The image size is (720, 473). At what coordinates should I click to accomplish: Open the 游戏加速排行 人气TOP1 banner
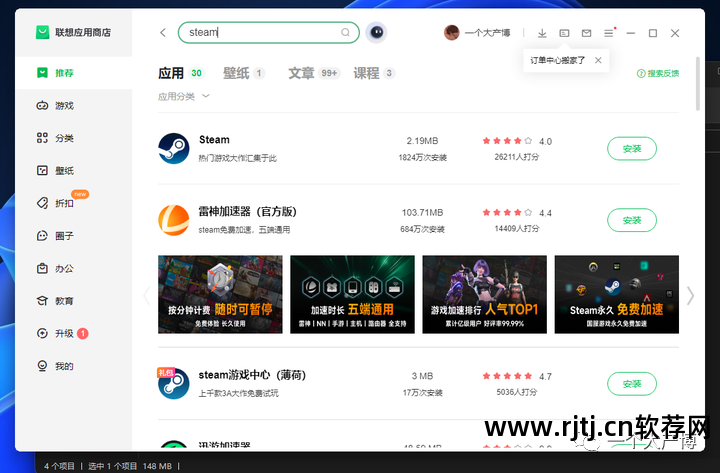[484, 294]
